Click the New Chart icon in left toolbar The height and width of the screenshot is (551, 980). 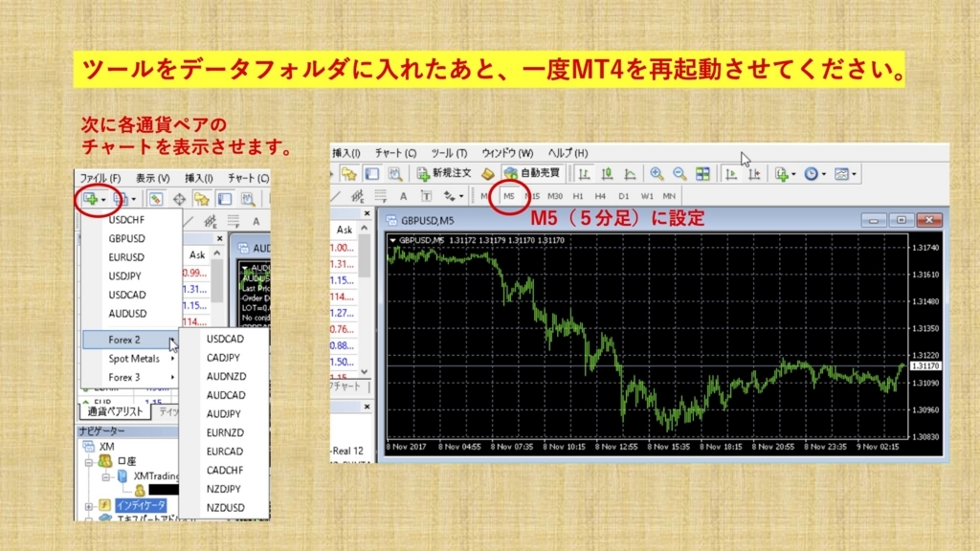point(90,199)
